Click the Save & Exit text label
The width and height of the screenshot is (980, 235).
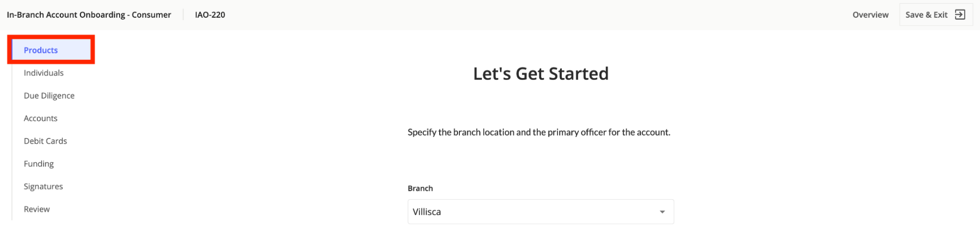[926, 15]
